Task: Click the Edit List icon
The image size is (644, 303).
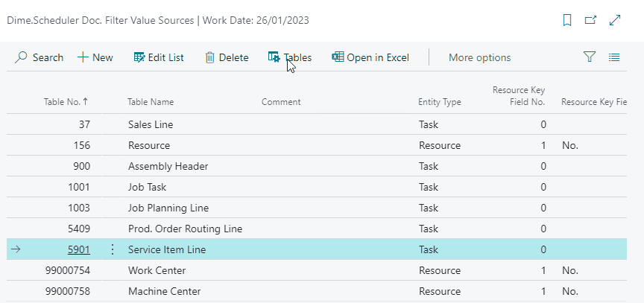Action: pyautogui.click(x=139, y=57)
